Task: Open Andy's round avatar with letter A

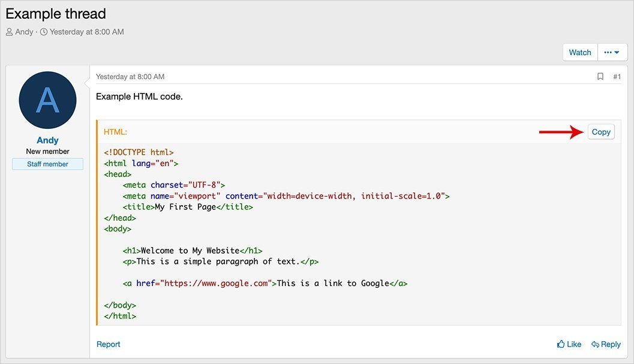Action: click(47, 100)
